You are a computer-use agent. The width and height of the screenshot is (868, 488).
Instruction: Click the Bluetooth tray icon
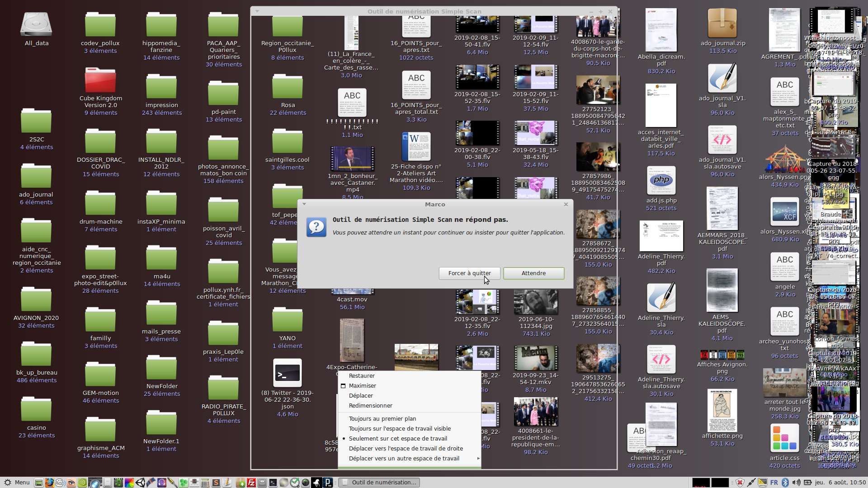point(785,483)
